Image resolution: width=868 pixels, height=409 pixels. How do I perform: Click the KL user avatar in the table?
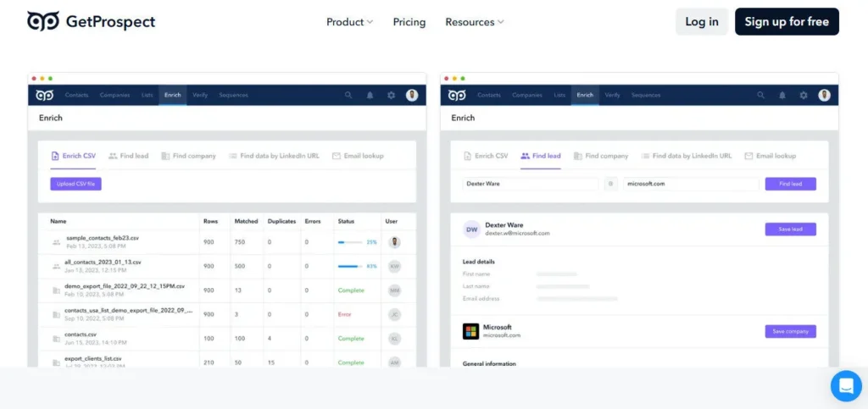[x=394, y=338]
